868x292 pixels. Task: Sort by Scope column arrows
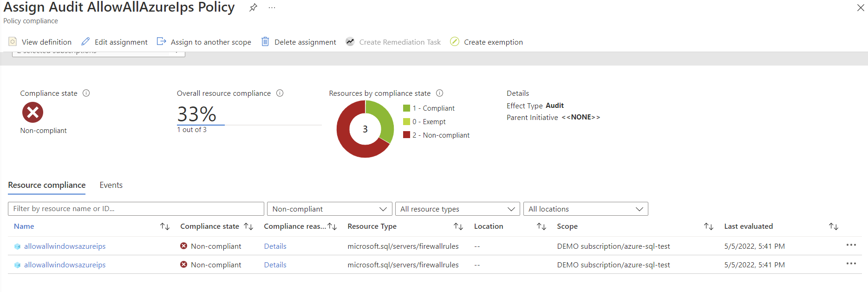point(709,226)
